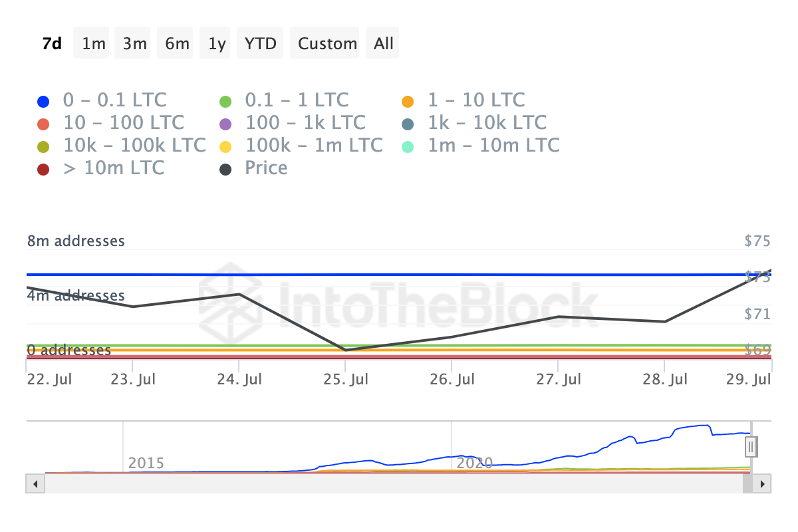Click the 6m range button

click(177, 44)
